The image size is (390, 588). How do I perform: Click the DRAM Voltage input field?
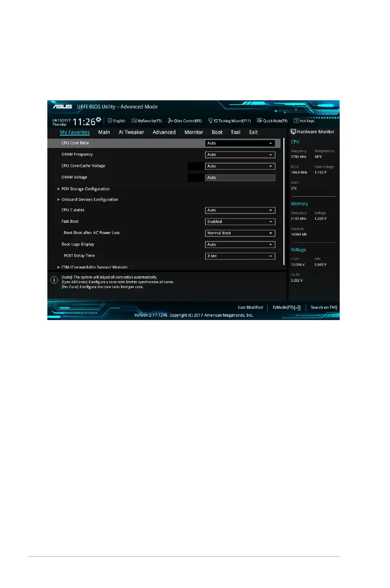pos(240,177)
